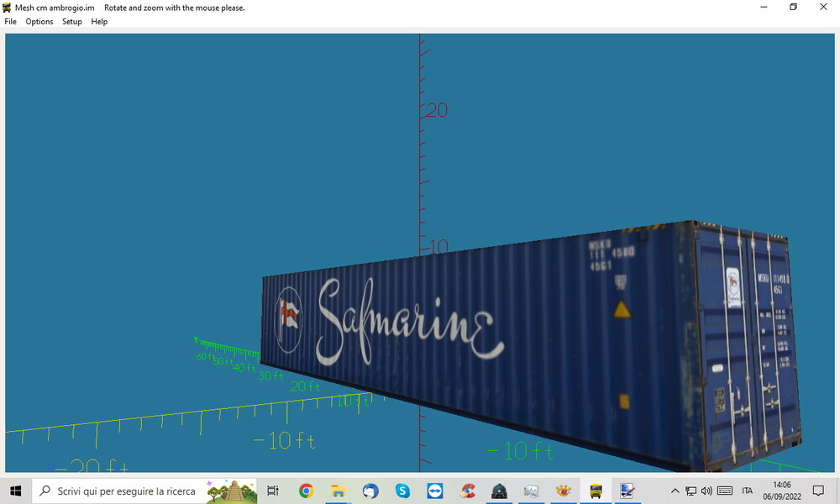
Task: Open the volume control tray icon
Action: coord(706,491)
